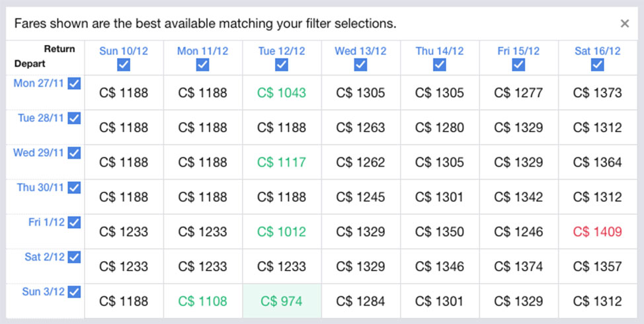The image size is (644, 324).
Task: Toggle the Mon 27/11 depart checkbox
Action: (x=74, y=83)
